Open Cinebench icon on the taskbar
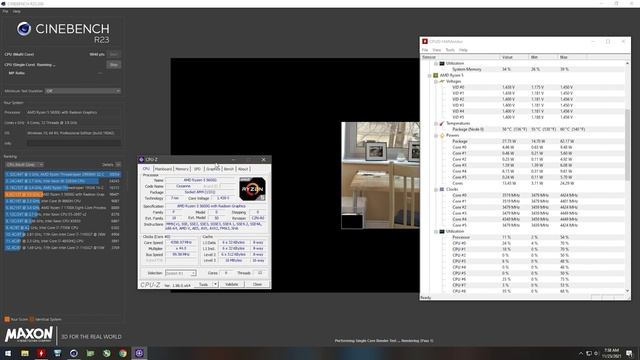The image size is (640, 360). pyautogui.click(x=74, y=353)
